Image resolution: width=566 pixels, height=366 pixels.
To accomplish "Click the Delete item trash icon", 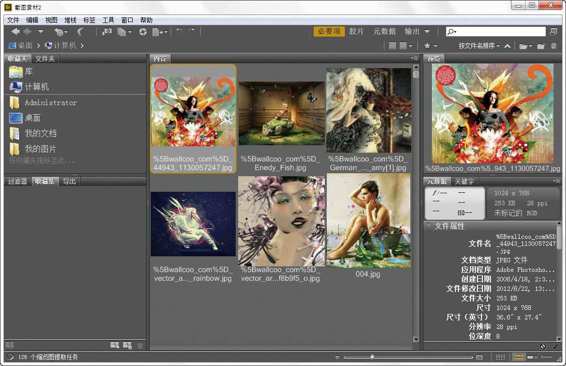I will coord(553,46).
